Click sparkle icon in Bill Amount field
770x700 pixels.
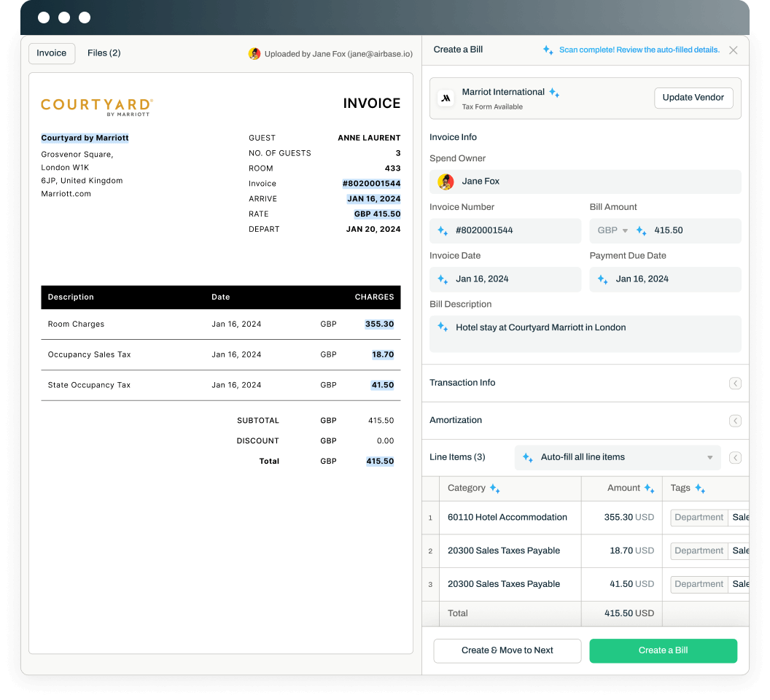click(642, 230)
